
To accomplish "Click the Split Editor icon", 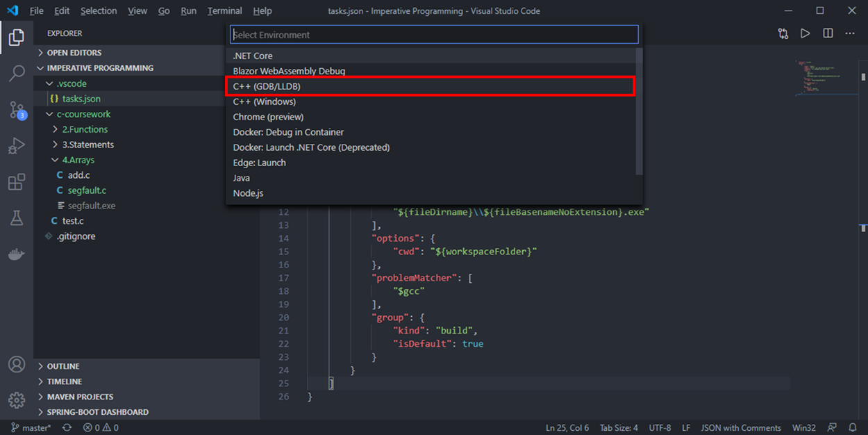I will click(828, 33).
